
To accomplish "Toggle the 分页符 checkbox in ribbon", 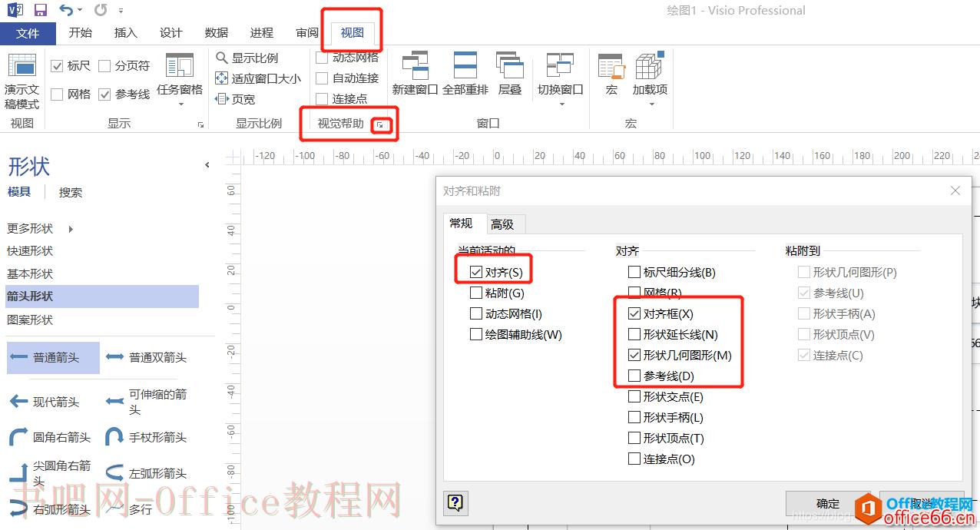I will pyautogui.click(x=104, y=66).
